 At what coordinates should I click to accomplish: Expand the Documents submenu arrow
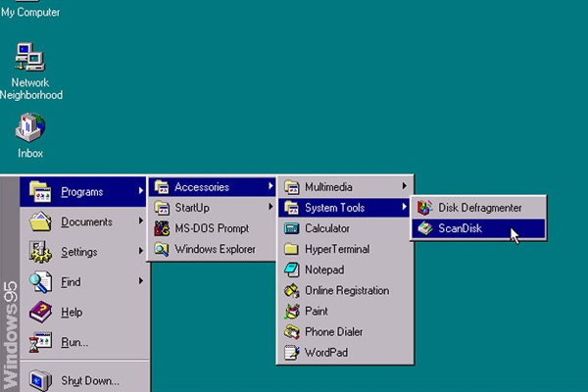140,220
